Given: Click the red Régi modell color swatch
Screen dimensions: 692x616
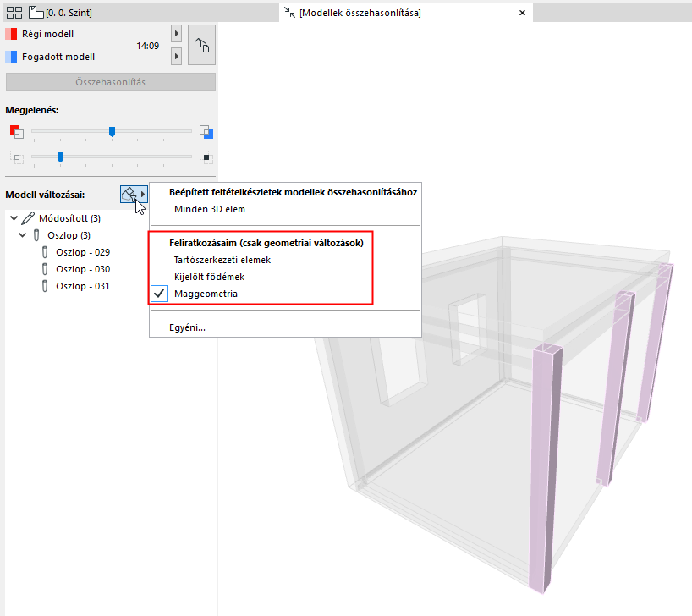Looking at the screenshot, I should coord(11,34).
